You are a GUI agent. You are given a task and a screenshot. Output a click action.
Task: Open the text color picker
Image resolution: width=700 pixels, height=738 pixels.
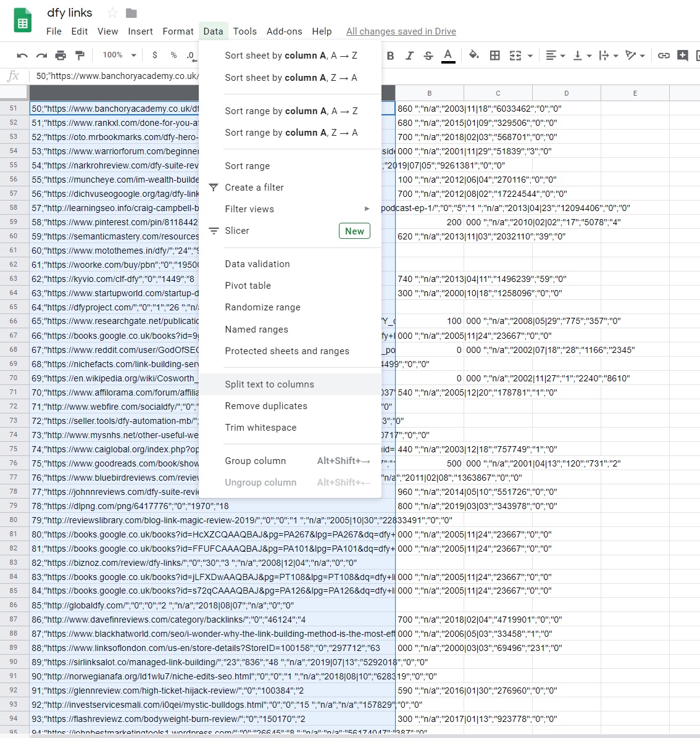click(x=448, y=56)
